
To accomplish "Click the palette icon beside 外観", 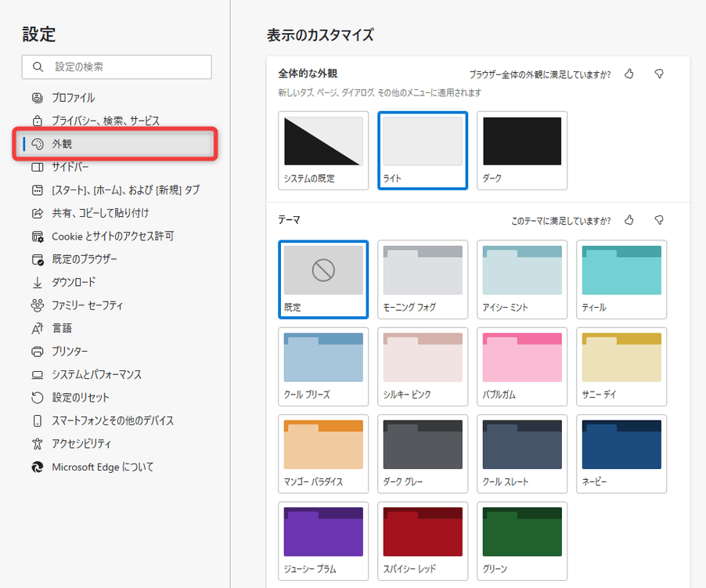I will 38,143.
